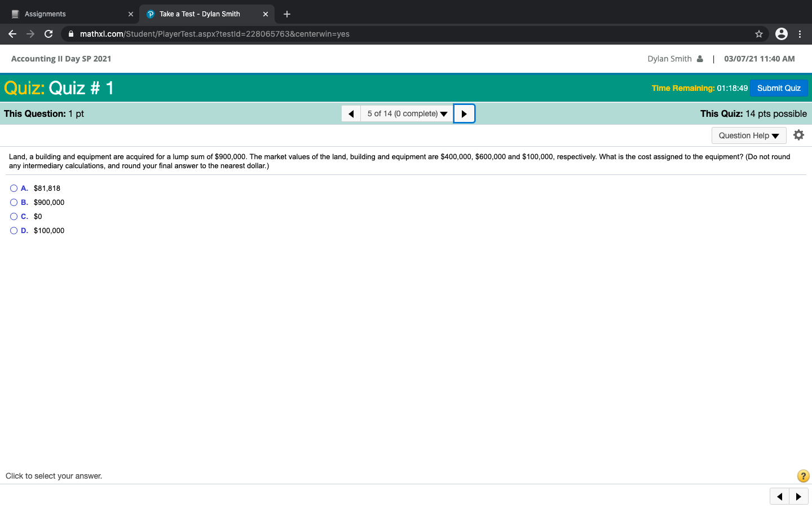Select answer A, $81,818
The image size is (812, 508).
coord(14,189)
